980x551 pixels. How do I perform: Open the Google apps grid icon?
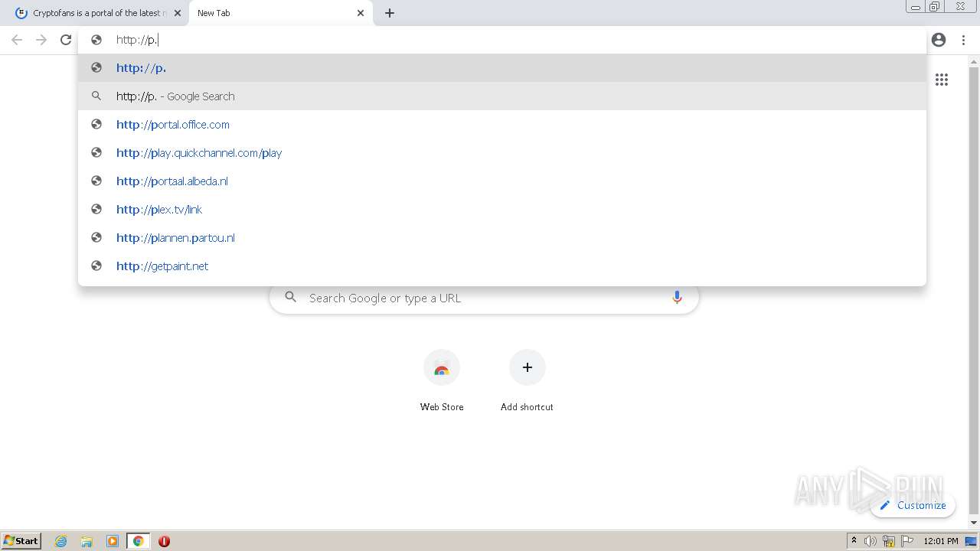coord(942,80)
